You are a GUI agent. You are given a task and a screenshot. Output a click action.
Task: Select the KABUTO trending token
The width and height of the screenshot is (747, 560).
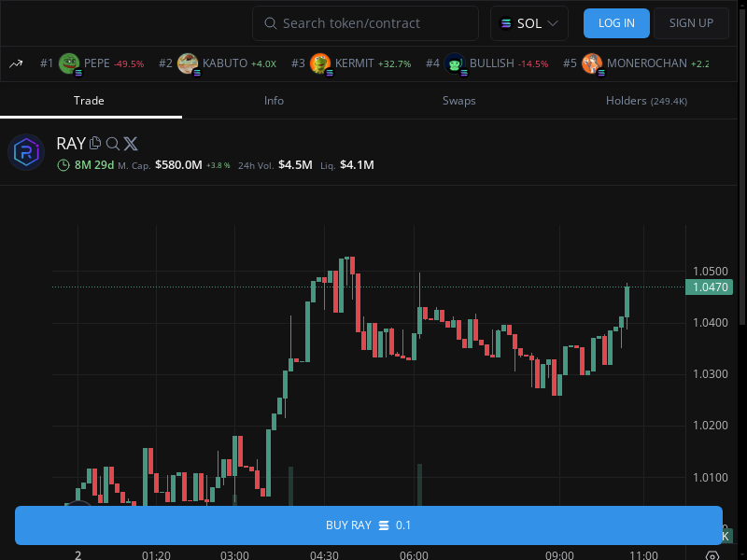click(224, 63)
